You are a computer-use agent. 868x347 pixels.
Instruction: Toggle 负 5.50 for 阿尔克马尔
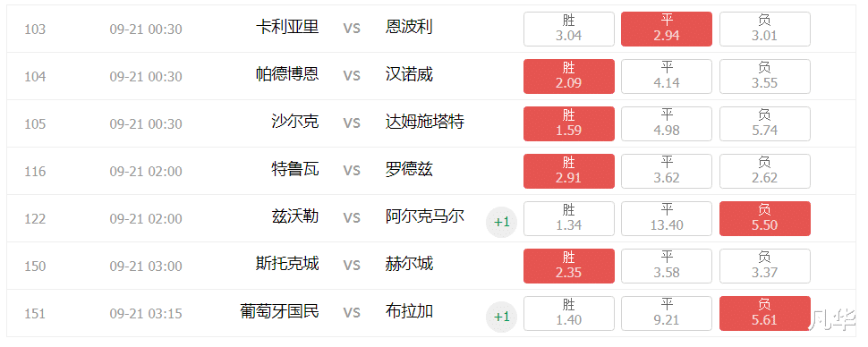point(765,218)
